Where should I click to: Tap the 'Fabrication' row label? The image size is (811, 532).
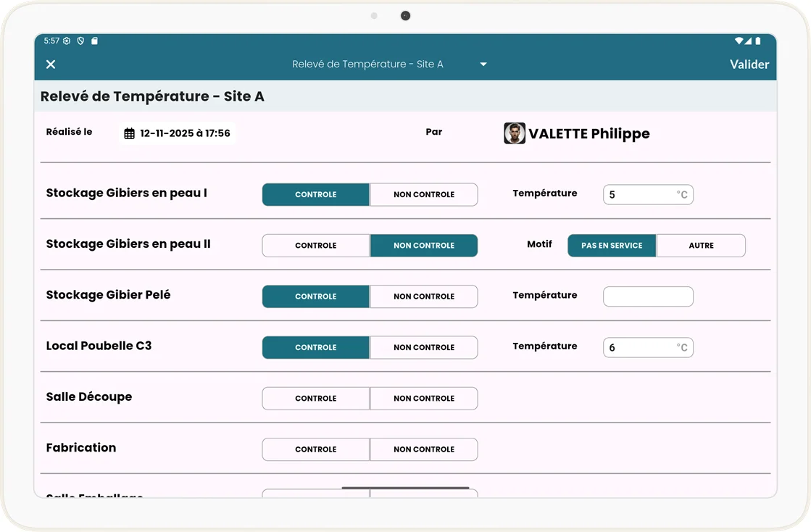[x=81, y=448]
